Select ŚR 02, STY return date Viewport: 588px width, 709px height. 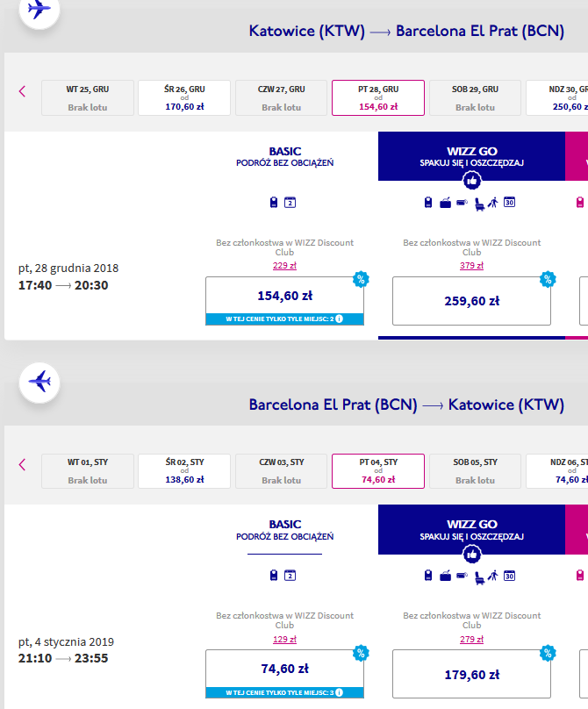pos(184,471)
